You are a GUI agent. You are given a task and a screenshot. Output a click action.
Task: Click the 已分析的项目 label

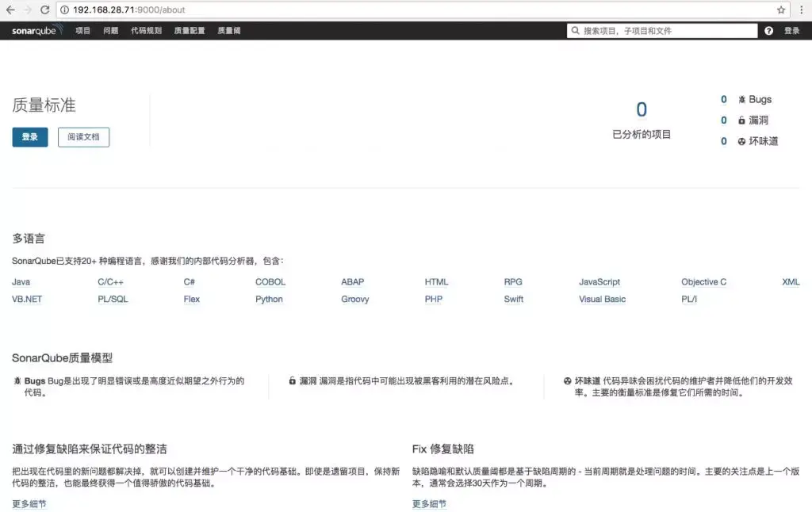coord(642,135)
